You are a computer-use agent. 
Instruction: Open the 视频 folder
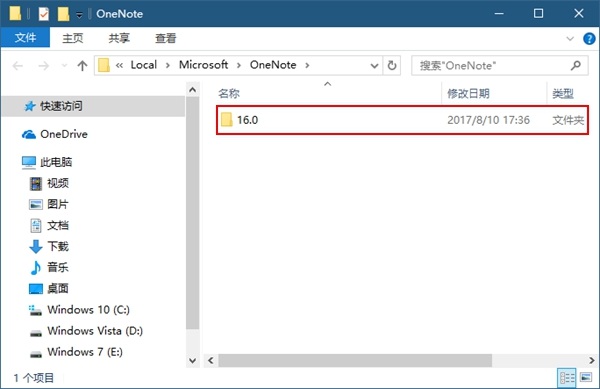[58, 183]
